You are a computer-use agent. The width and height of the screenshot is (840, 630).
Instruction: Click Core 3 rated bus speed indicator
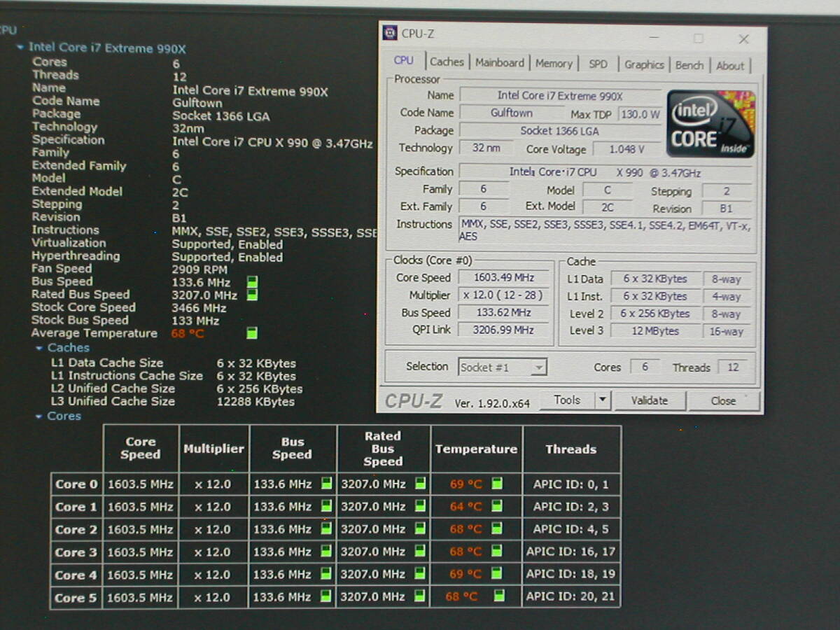[420, 552]
